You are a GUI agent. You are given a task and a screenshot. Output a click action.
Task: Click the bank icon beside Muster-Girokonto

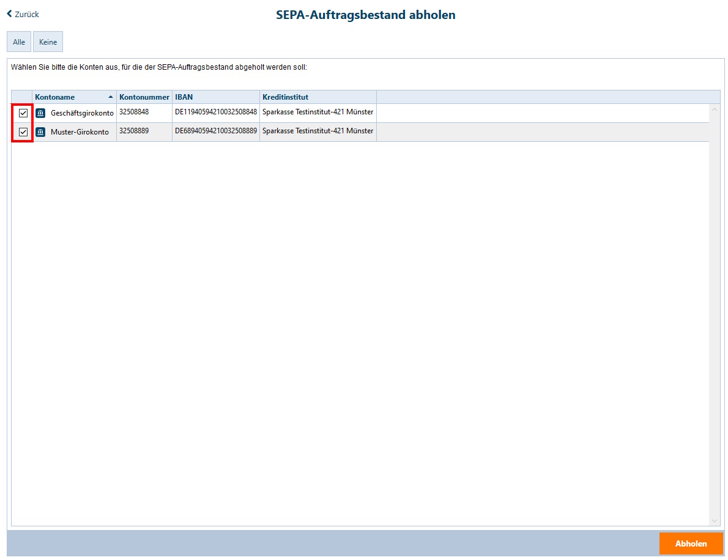pyautogui.click(x=40, y=131)
